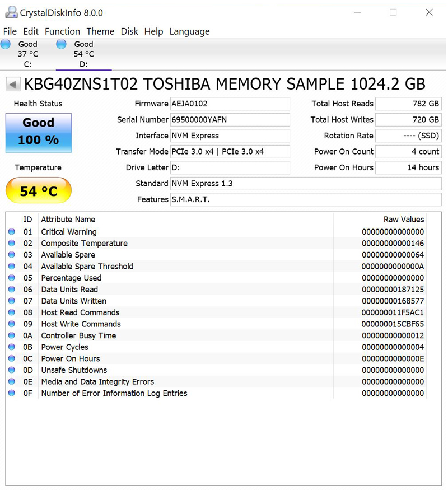Click the Available Spare attribute name
The height and width of the screenshot is (490, 448).
(68, 255)
